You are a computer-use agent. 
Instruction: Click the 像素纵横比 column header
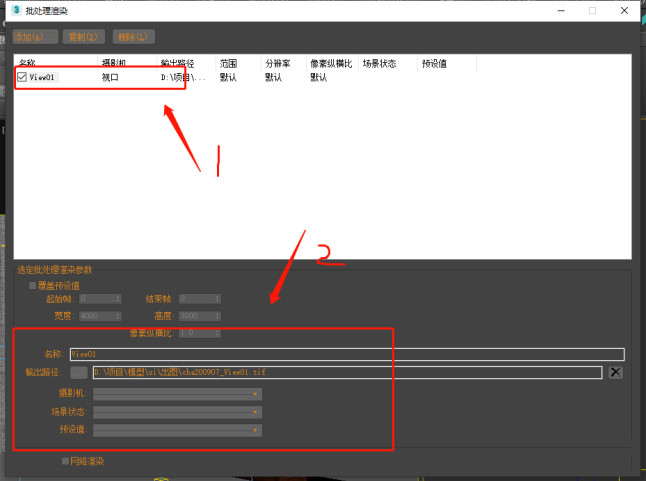point(332,63)
